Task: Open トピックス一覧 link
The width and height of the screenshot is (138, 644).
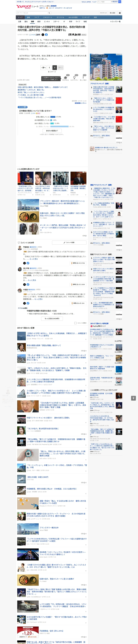Action: click(115, 21)
